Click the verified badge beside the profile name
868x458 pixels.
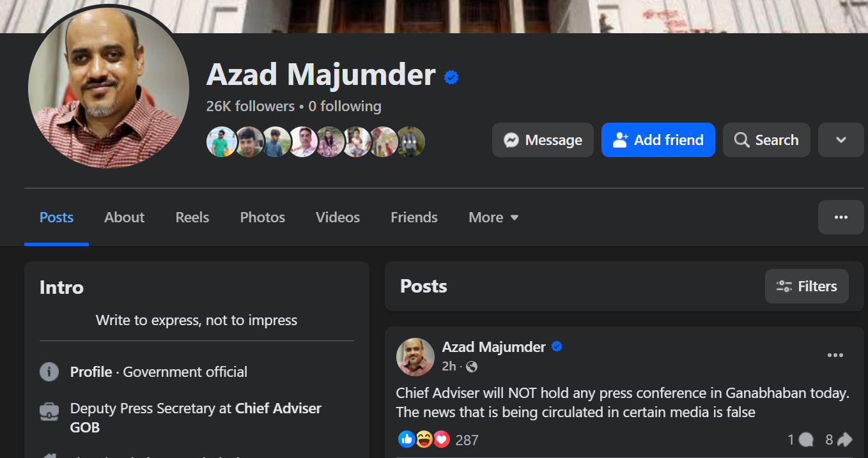point(451,77)
